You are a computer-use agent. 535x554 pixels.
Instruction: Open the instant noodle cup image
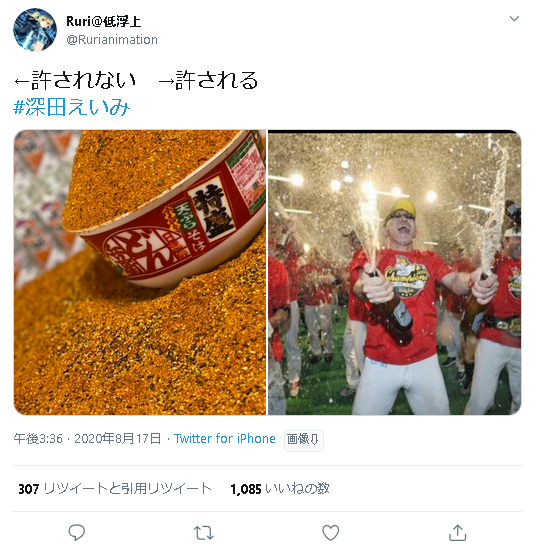[x=140, y=272]
